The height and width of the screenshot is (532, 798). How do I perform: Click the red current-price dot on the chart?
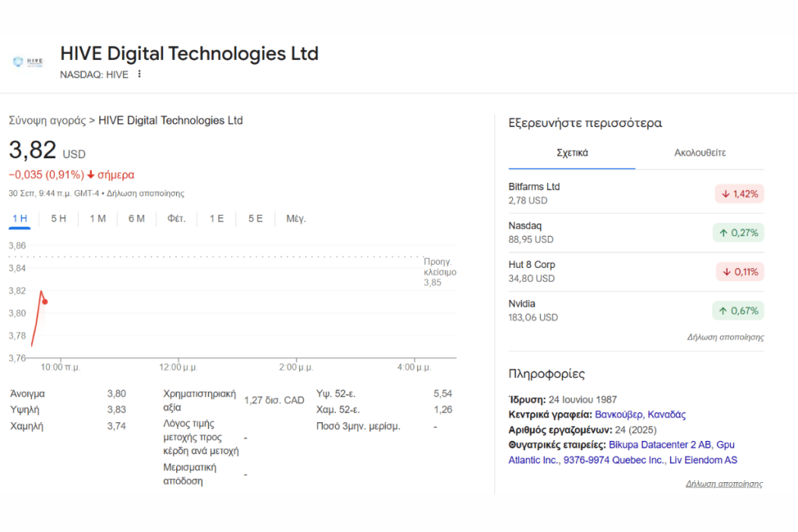[44, 301]
